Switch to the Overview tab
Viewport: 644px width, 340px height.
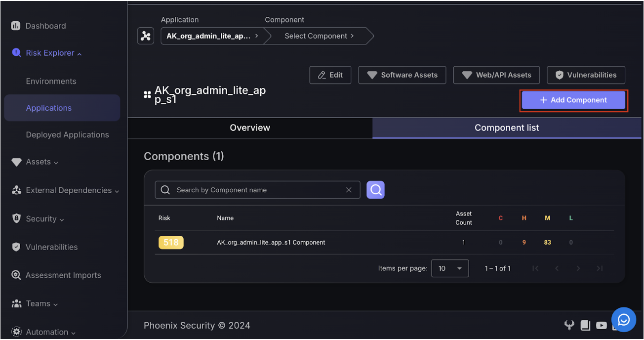pyautogui.click(x=250, y=127)
